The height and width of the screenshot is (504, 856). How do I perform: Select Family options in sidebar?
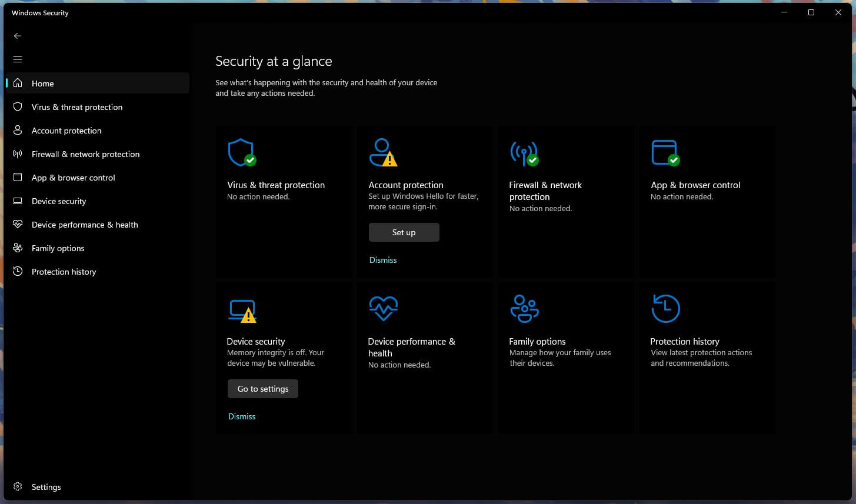tap(98, 248)
